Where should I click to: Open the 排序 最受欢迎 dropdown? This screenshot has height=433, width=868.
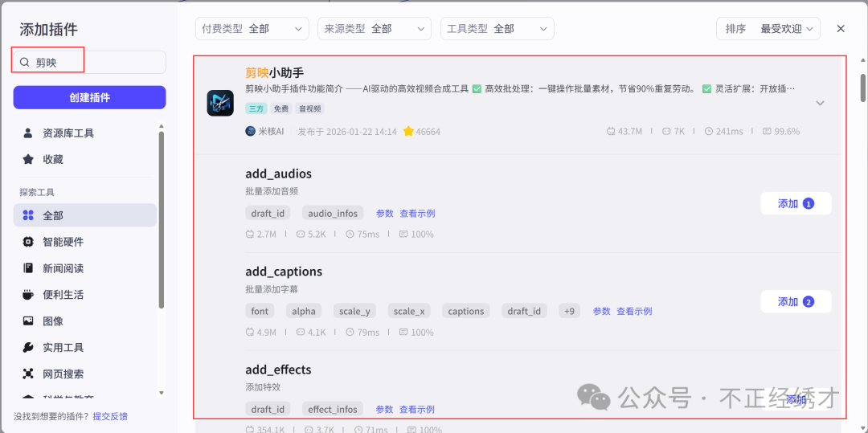(x=768, y=29)
